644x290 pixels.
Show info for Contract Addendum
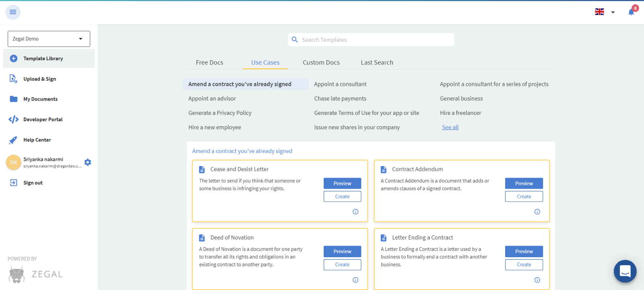coord(537,212)
